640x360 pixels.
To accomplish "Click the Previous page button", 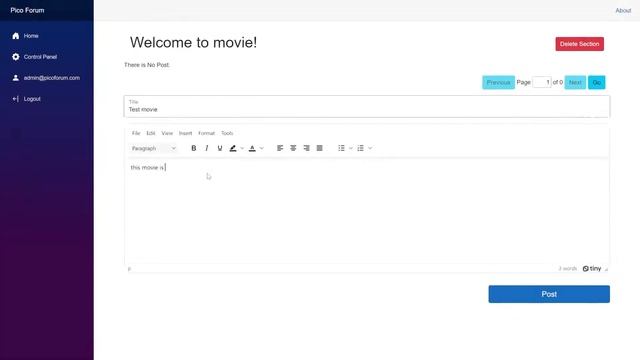I will pyautogui.click(x=498, y=82).
